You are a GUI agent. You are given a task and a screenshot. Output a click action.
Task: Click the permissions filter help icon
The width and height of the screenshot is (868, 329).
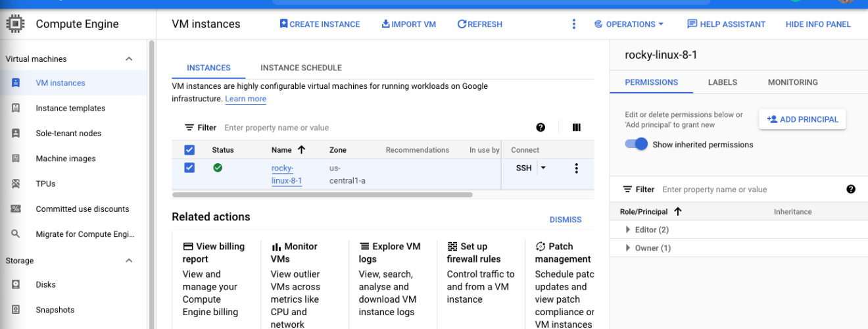851,190
